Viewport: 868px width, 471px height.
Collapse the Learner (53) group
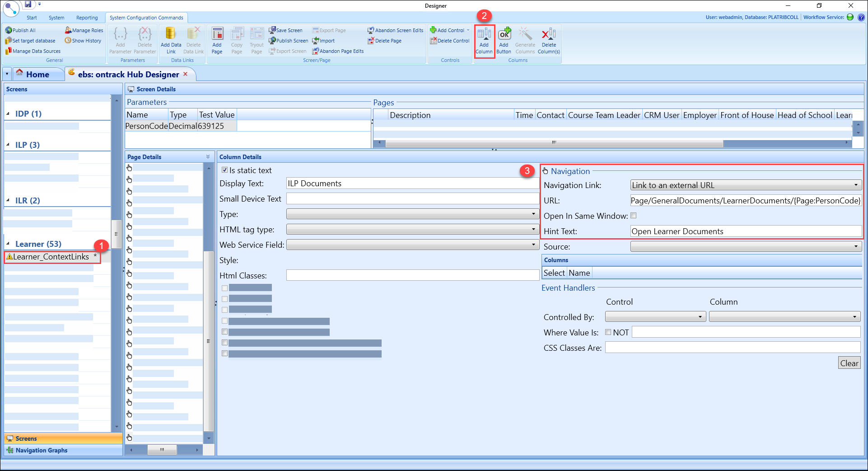tap(8, 244)
